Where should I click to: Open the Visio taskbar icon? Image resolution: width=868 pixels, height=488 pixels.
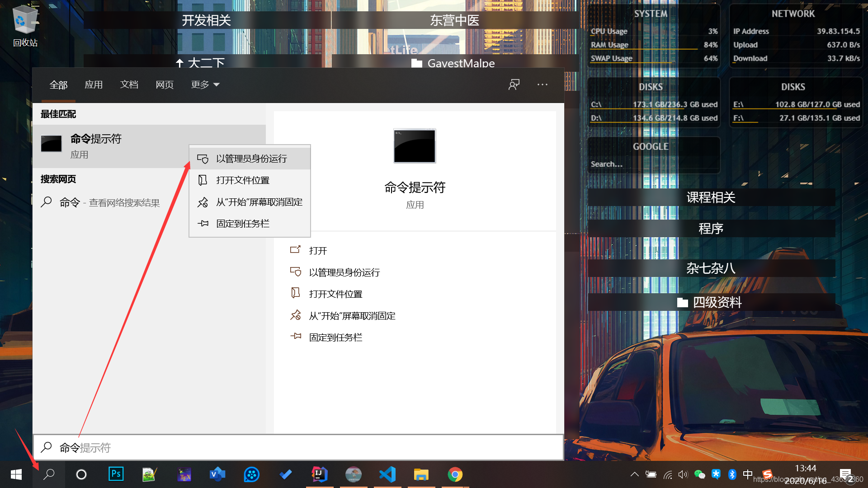[217, 474]
